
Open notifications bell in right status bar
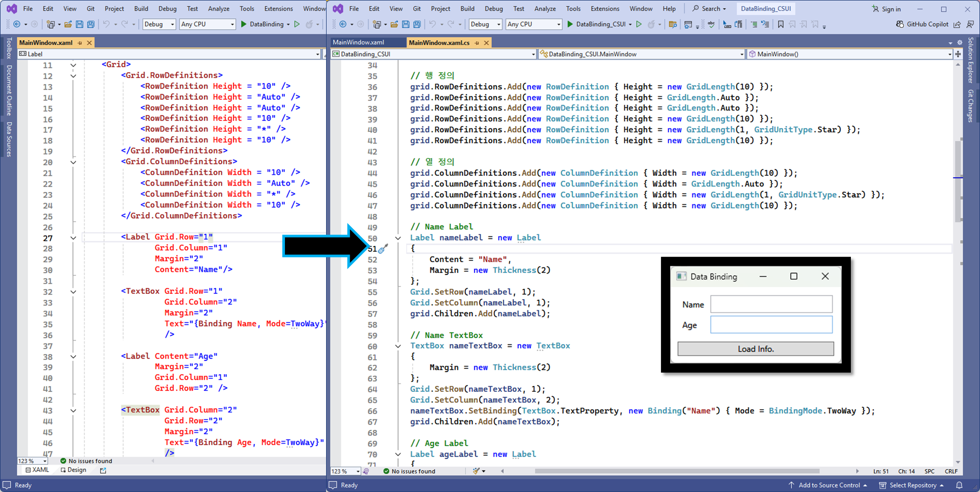[x=959, y=485]
